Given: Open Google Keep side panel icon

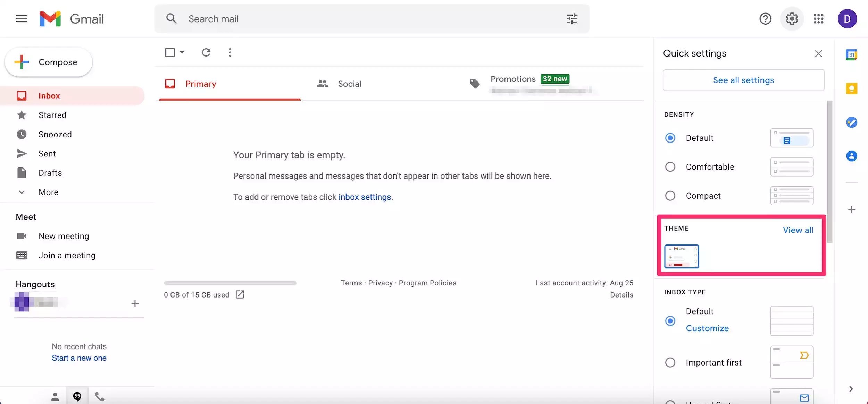Looking at the screenshot, I should (x=851, y=88).
